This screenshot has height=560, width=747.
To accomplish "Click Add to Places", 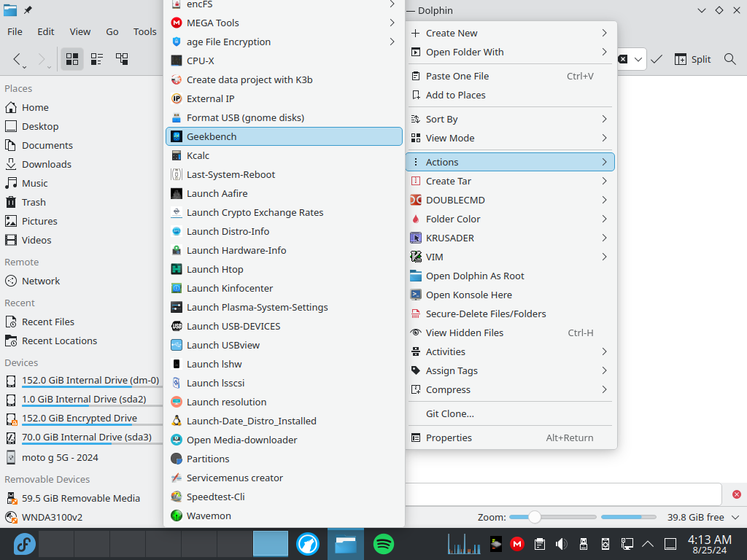I will click(510, 96).
